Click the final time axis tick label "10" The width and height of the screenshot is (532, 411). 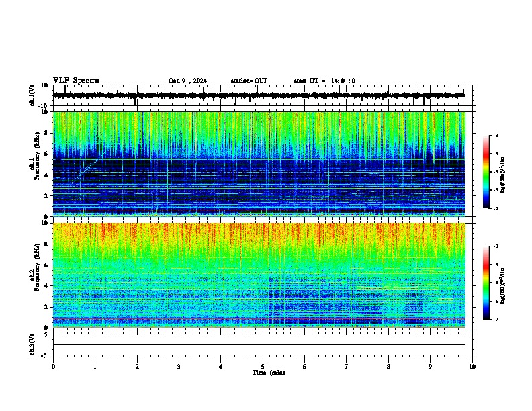coord(472,367)
